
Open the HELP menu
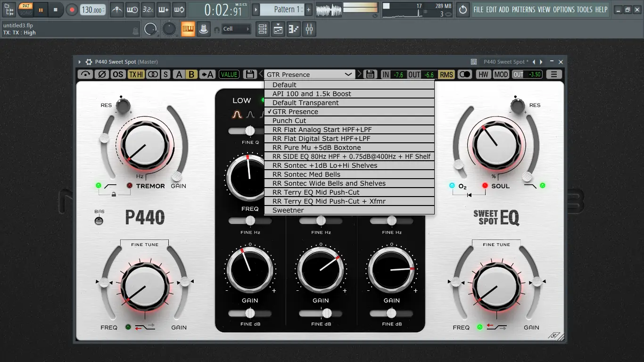601,9
